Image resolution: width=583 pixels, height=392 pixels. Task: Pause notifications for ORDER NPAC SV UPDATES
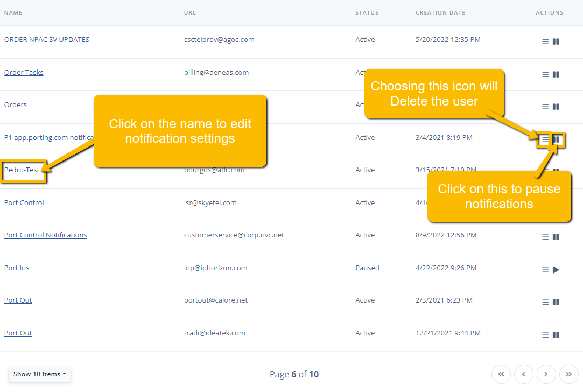click(x=556, y=41)
